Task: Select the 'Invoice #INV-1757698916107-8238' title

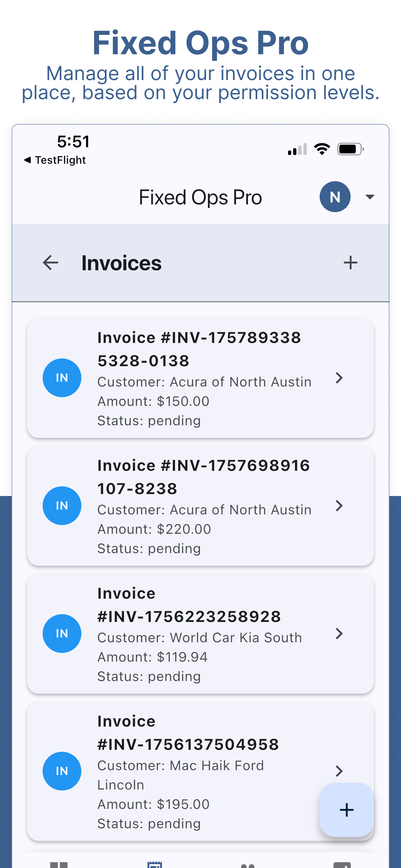Action: pos(203,477)
